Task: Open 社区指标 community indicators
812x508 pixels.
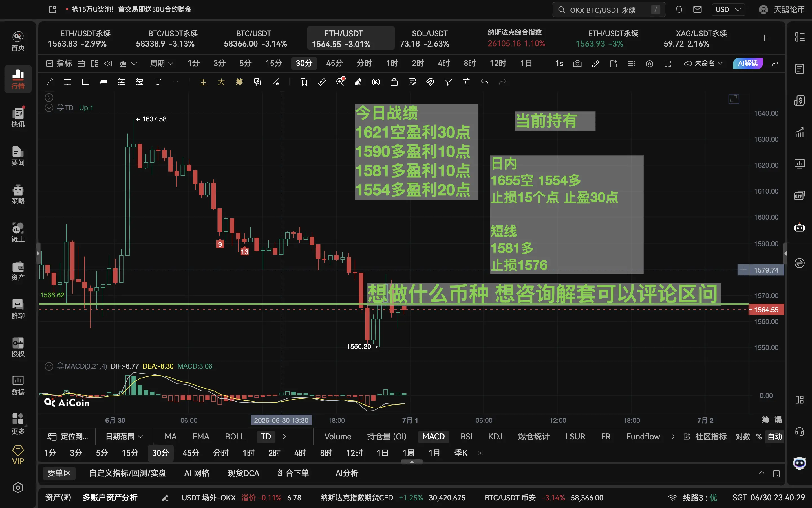Action: click(705, 436)
